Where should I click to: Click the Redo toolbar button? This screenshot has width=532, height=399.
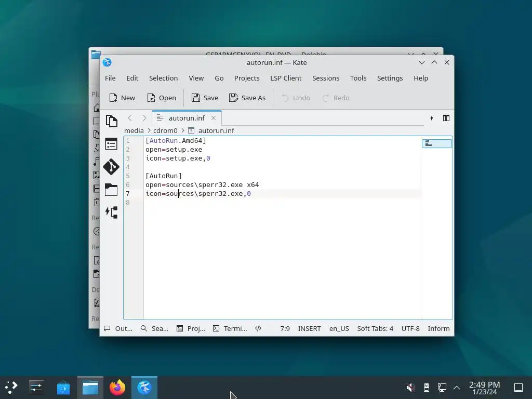point(336,98)
